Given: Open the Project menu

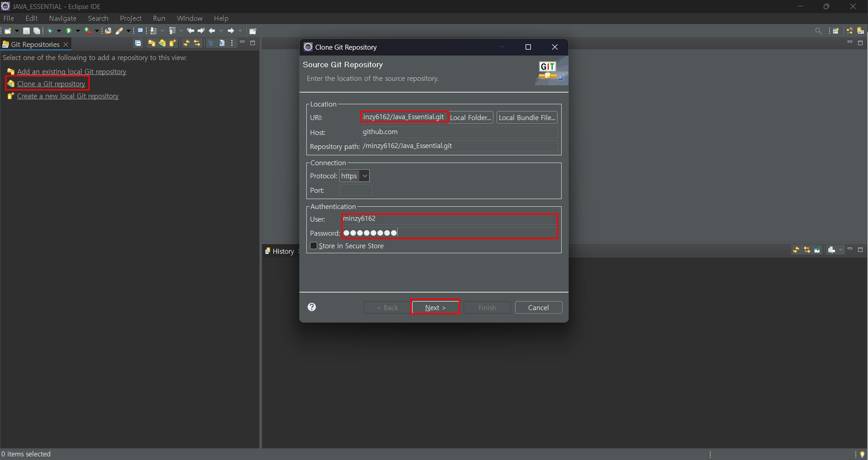Looking at the screenshot, I should 131,18.
